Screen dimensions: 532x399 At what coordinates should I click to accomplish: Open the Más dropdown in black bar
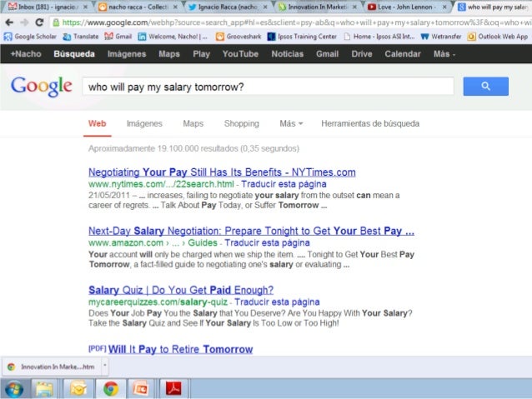coord(444,54)
